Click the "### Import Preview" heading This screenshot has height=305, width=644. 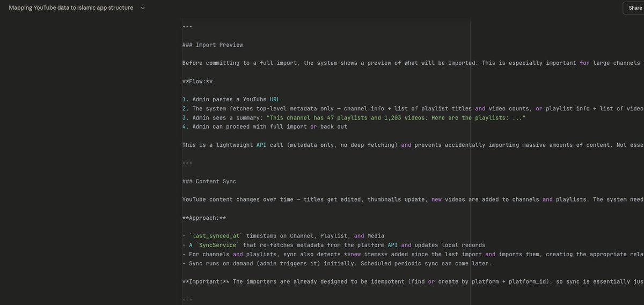pos(213,44)
